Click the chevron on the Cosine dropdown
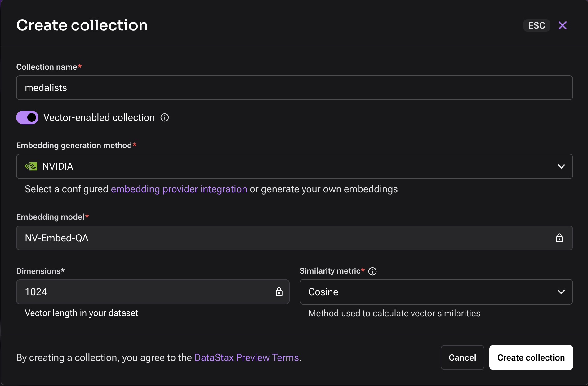The width and height of the screenshot is (588, 386). [x=561, y=292]
